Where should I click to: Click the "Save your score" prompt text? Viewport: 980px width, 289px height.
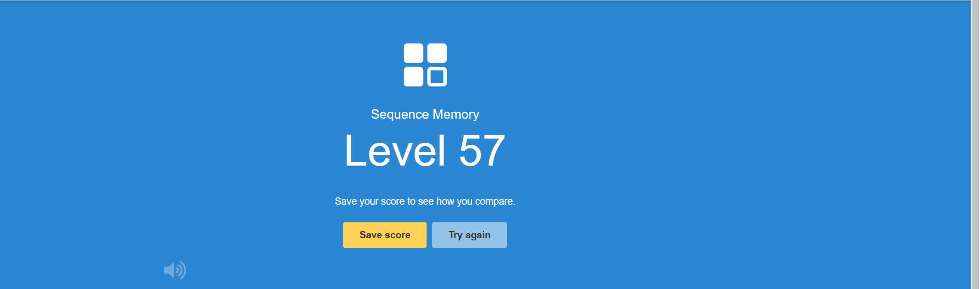point(425,201)
